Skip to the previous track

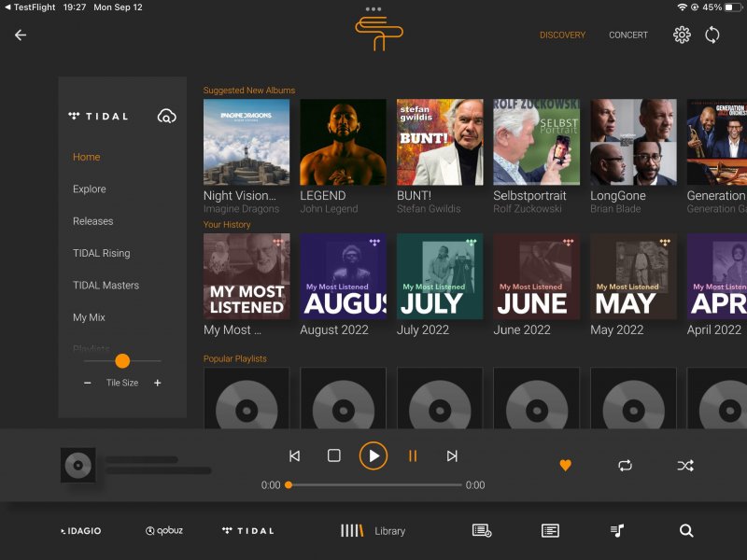tap(294, 456)
